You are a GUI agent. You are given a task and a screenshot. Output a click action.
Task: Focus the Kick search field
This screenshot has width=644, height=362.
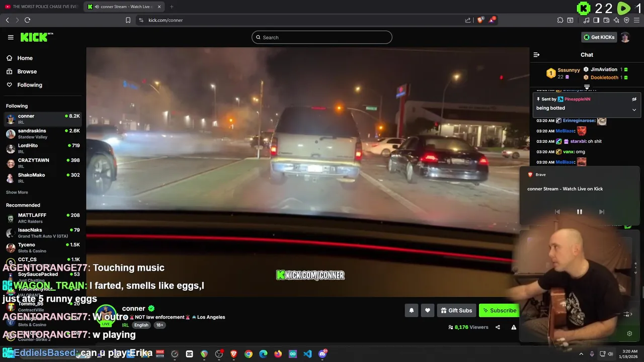322,37
